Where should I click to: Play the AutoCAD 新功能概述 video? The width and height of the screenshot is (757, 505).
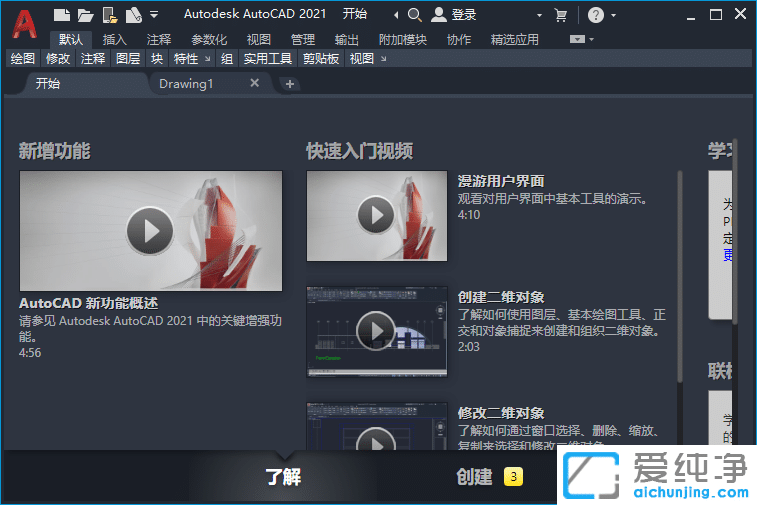tap(150, 231)
